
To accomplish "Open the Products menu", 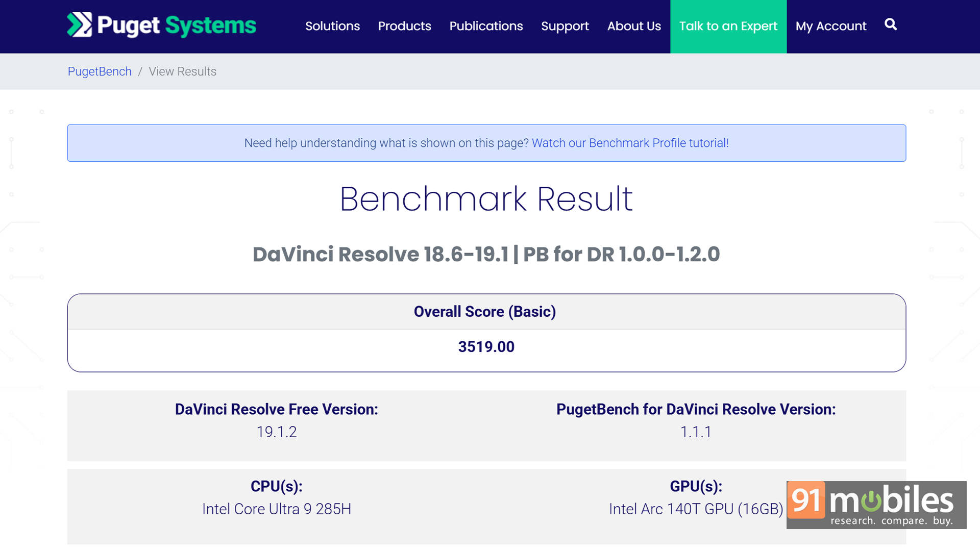I will click(x=404, y=26).
